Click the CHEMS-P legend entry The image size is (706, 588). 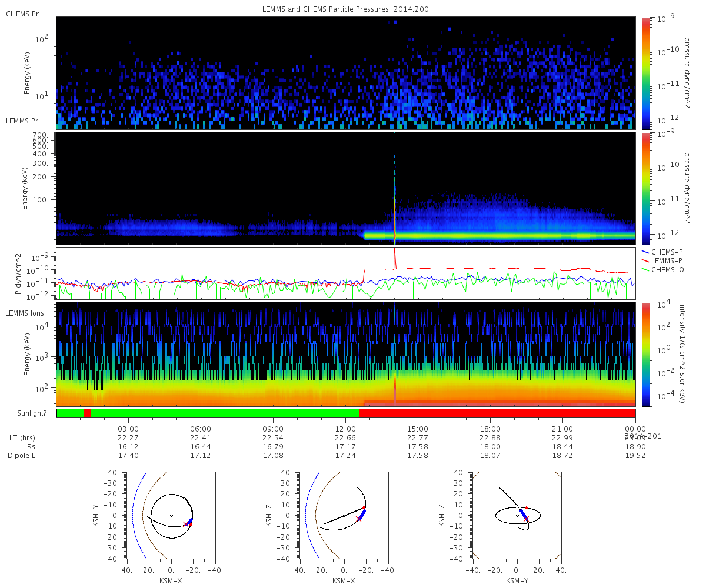(664, 251)
